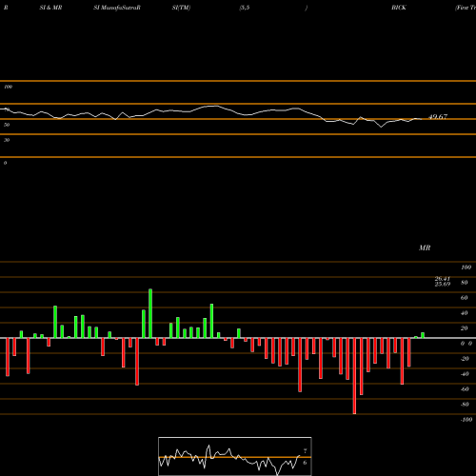Click the 80 label on MR axis
The image size is (476, 476).
(x=465, y=283)
